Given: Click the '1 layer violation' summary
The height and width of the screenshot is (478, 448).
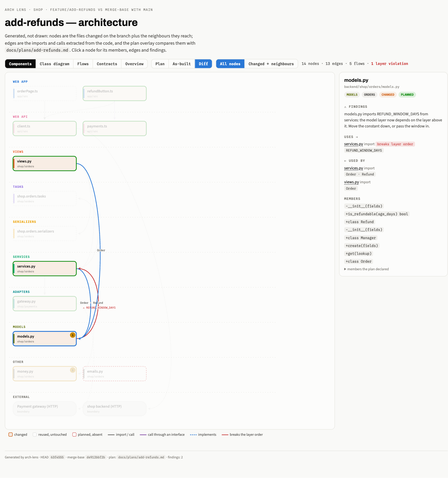Looking at the screenshot, I should click(389, 64).
